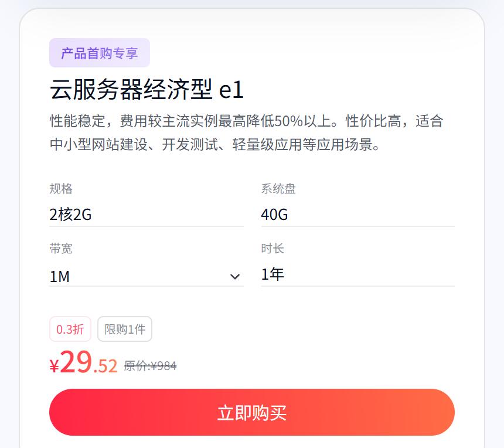
Task: Click the .52 decimal price portion
Action: [x=105, y=366]
